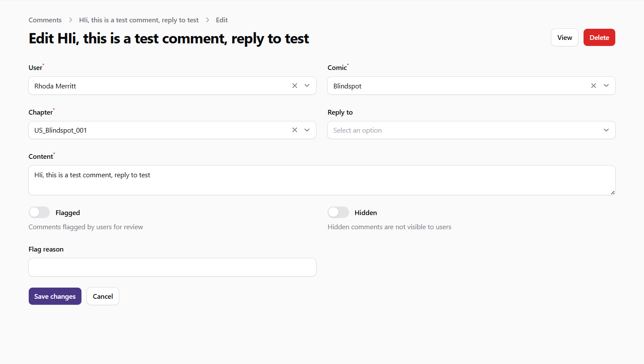
Task: Clear the Blindspot comic selection
Action: coord(593,85)
